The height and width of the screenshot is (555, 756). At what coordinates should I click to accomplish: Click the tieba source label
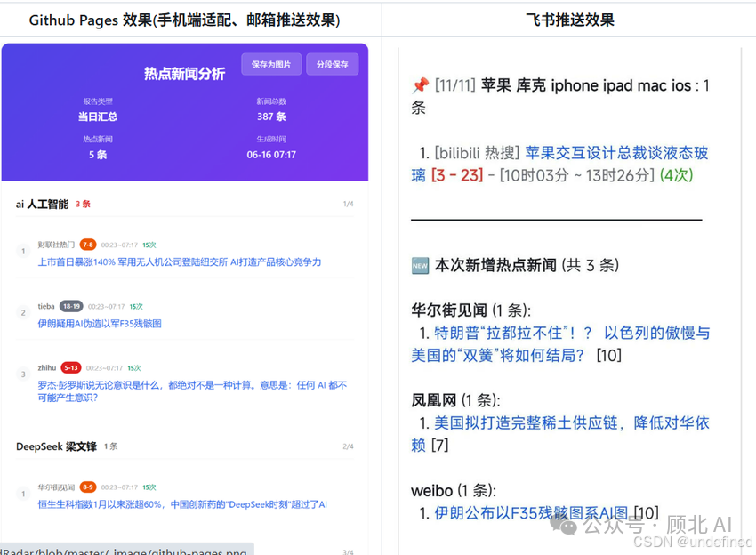[46, 306]
